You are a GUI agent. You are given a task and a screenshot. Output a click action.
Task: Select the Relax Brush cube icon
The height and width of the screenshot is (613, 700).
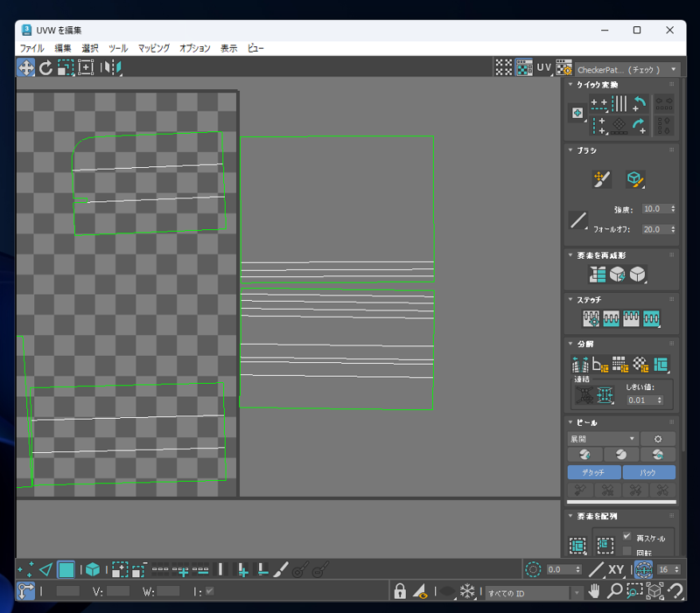click(634, 179)
